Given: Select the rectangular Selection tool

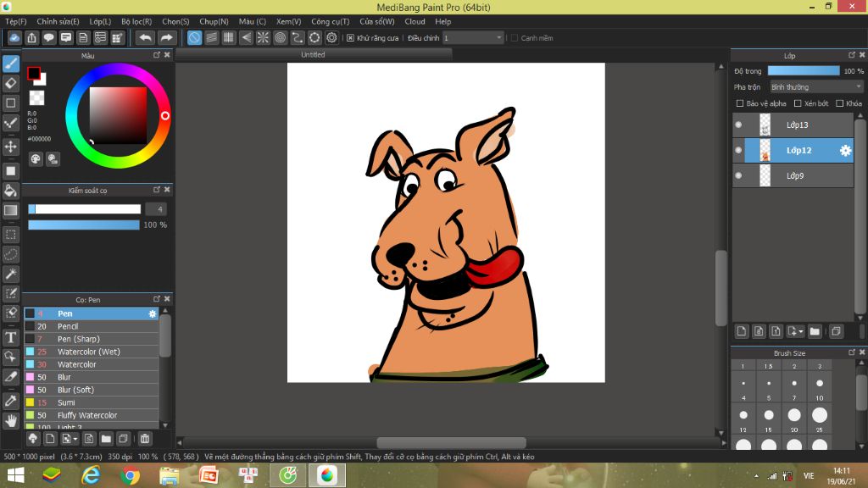Looking at the screenshot, I should (x=11, y=235).
